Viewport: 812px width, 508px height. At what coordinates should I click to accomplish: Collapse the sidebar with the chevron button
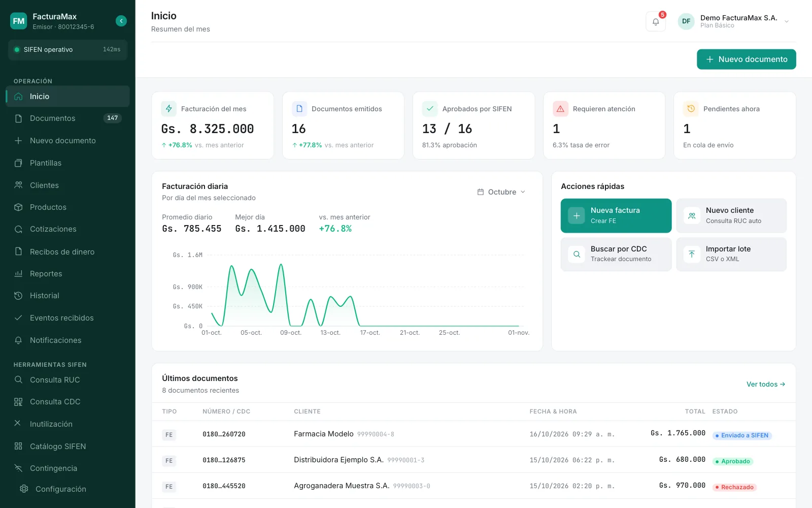pyautogui.click(x=121, y=21)
